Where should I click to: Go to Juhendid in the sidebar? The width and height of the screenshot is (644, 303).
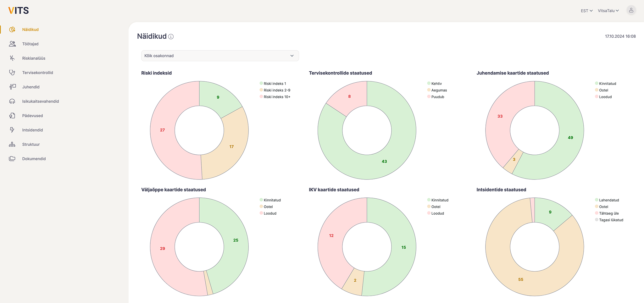point(31,87)
